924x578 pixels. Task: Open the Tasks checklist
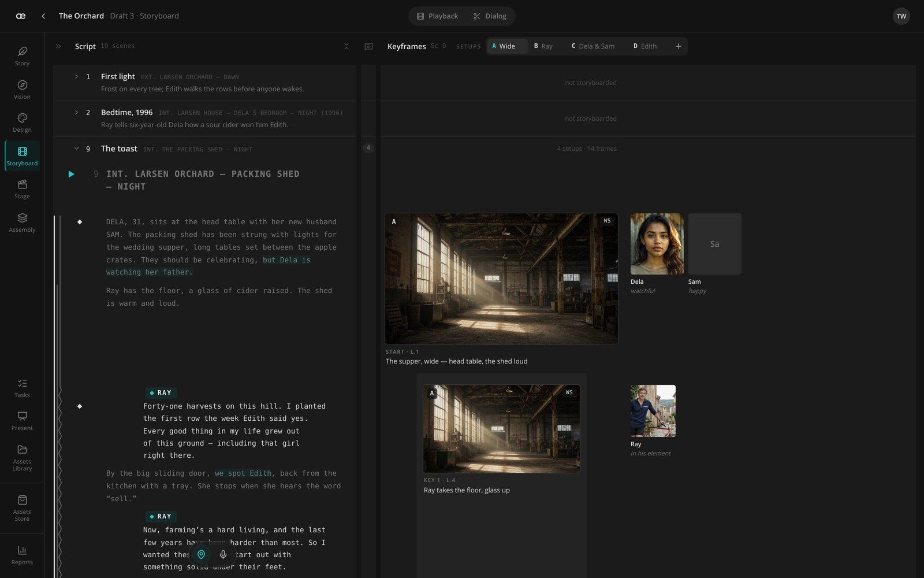(x=22, y=388)
